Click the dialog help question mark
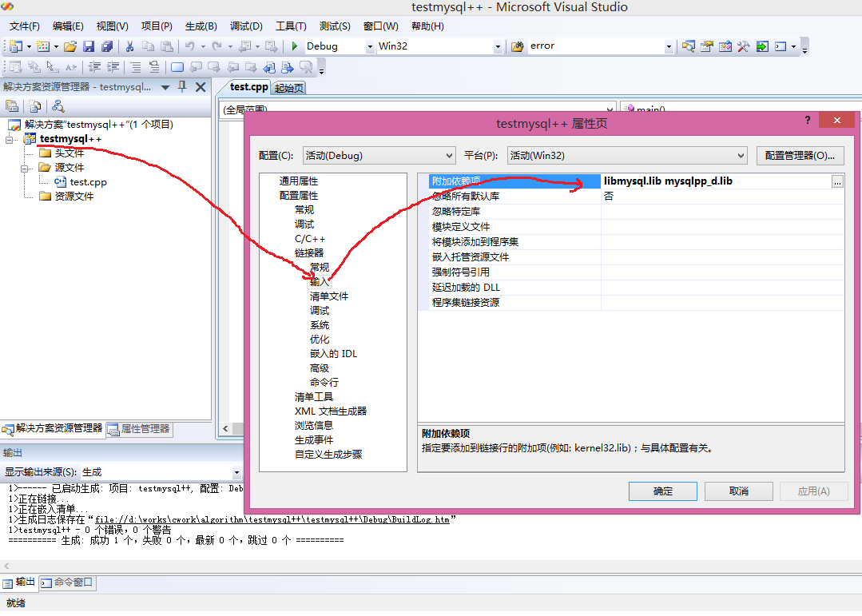862x616 pixels. (x=807, y=120)
